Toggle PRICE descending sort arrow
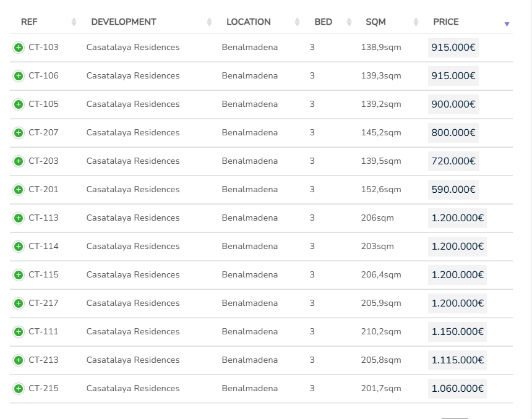532x419 pixels. point(507,24)
